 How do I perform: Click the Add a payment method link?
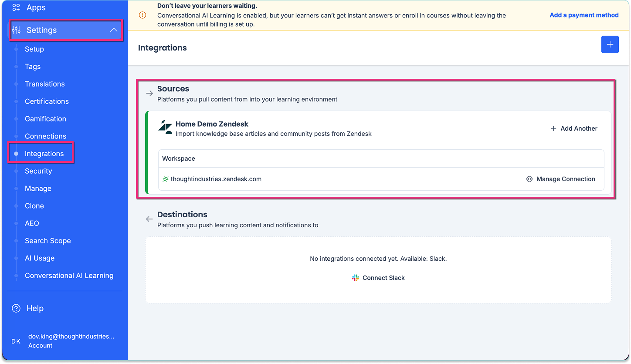coord(584,15)
